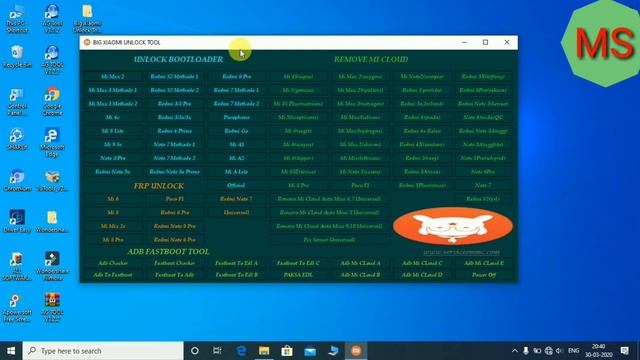The height and width of the screenshot is (360, 640).
Task: Click the Adb To Fastboot button
Action: [113, 275]
